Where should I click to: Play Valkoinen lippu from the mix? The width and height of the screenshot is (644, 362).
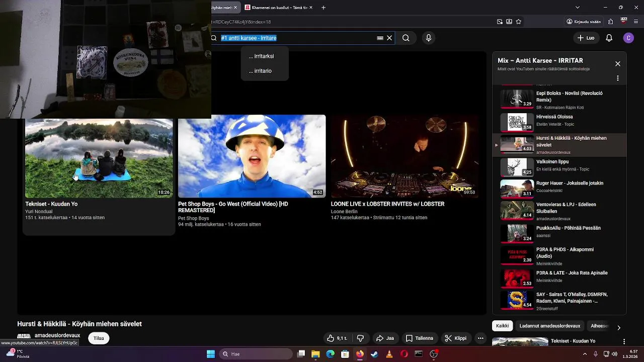[x=558, y=166]
